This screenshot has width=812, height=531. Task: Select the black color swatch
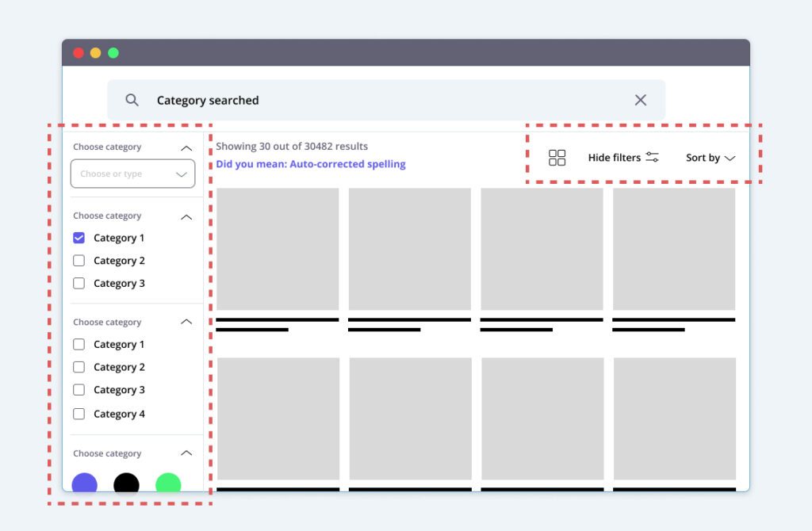coord(126,483)
